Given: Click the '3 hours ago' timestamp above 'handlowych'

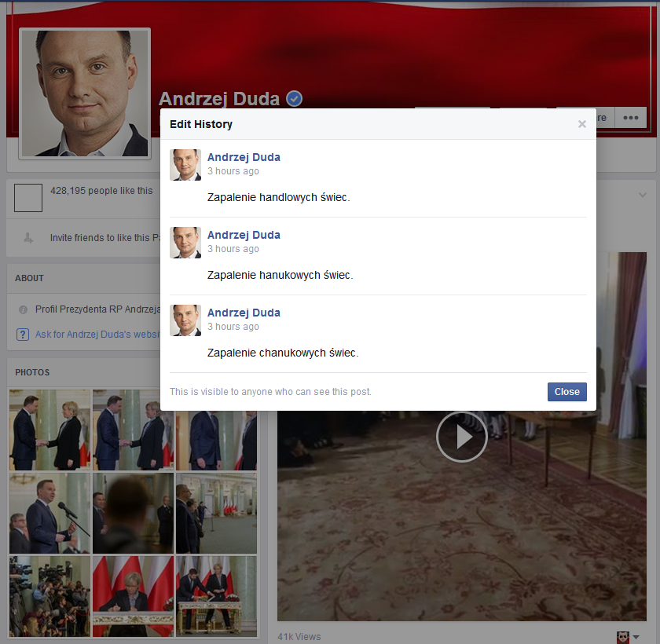Looking at the screenshot, I should point(233,171).
